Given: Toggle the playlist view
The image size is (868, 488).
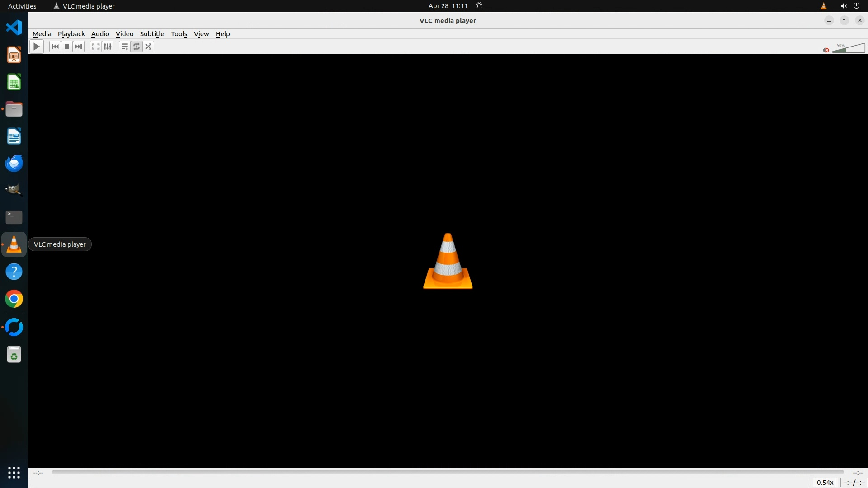Looking at the screenshot, I should tap(124, 47).
